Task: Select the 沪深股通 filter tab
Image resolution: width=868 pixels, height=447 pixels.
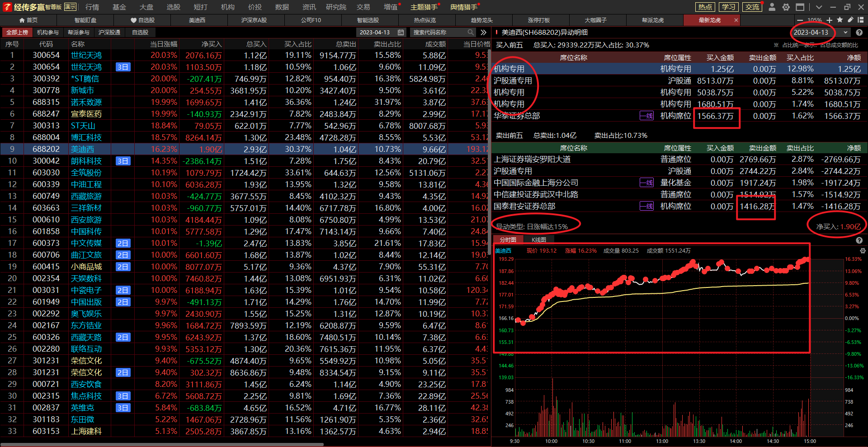Action: click(x=109, y=32)
